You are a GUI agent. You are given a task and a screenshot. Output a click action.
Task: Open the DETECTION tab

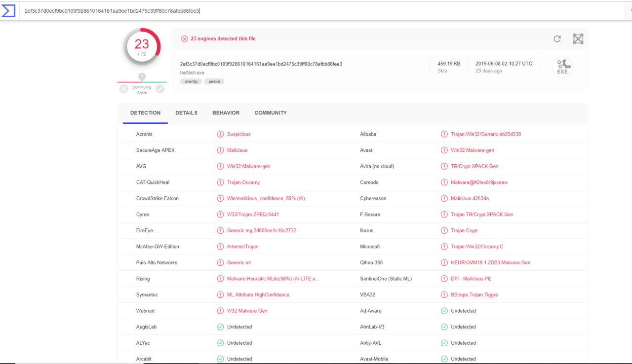[x=145, y=113]
